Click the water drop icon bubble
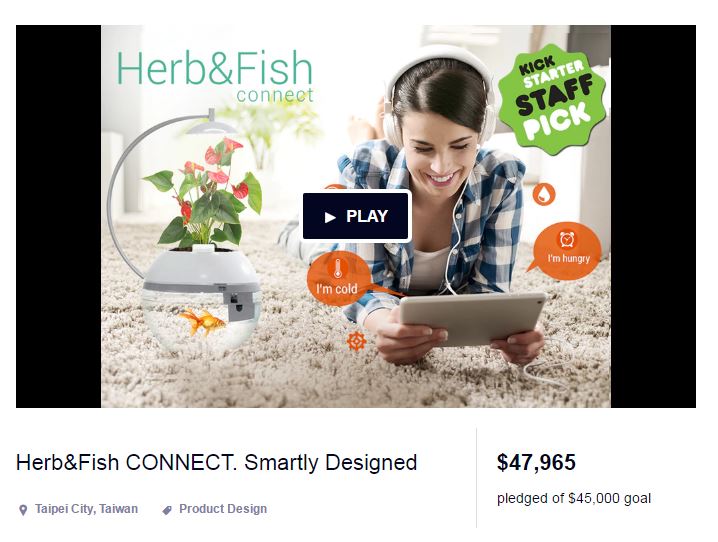The height and width of the screenshot is (542, 718). pyautogui.click(x=544, y=194)
